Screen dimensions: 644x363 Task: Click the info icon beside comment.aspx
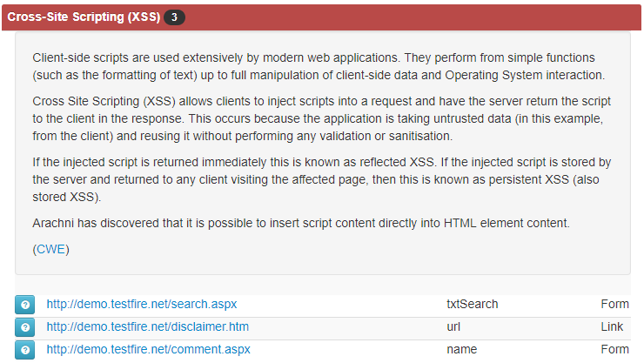click(24, 350)
